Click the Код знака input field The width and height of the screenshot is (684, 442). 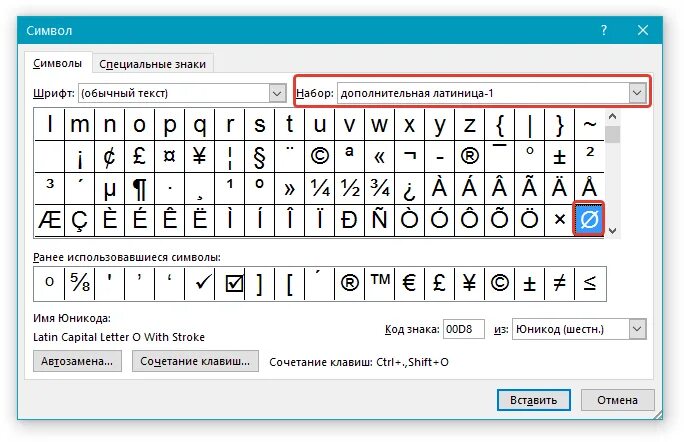pyautogui.click(x=464, y=329)
